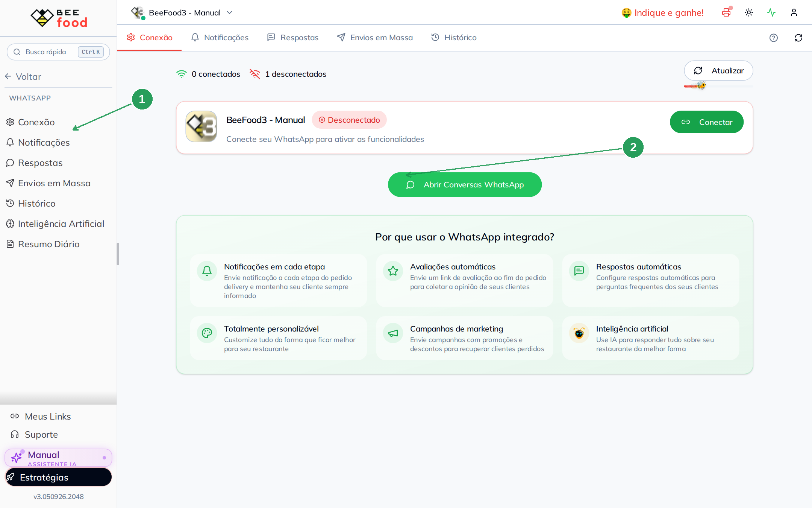
Task: Expand the BeeFood3 - Manual store dropdown
Action: point(182,13)
